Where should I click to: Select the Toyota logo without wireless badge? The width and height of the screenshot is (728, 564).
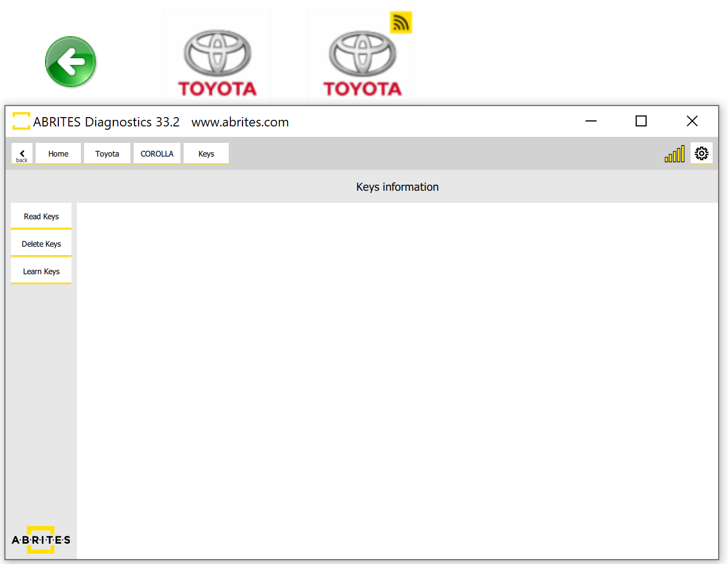[217, 63]
